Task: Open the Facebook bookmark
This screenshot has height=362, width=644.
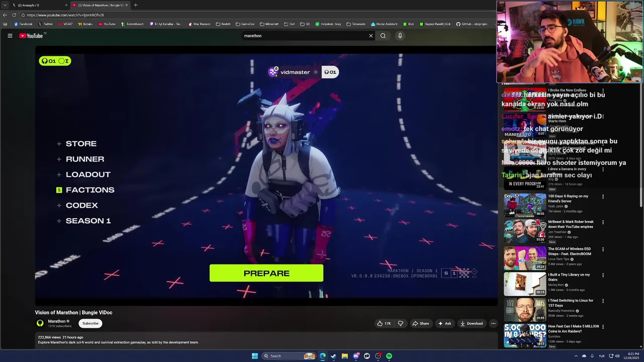Action: pos(23,24)
